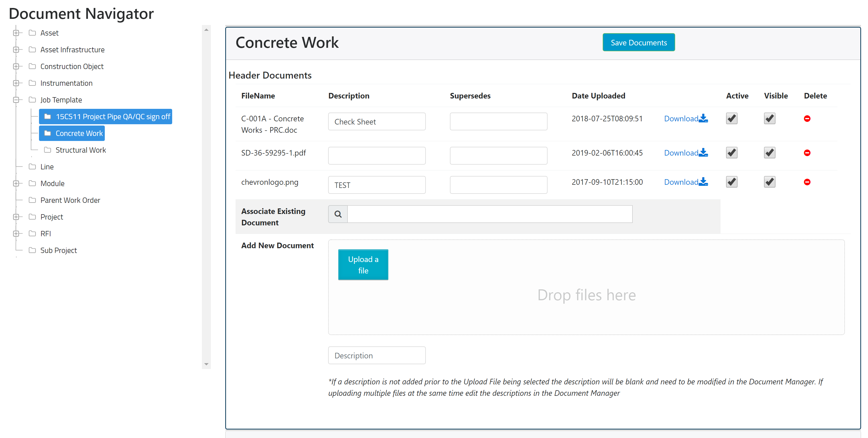The height and width of the screenshot is (438, 868).
Task: Collapse the Job Template tree node
Action: [x=16, y=100]
